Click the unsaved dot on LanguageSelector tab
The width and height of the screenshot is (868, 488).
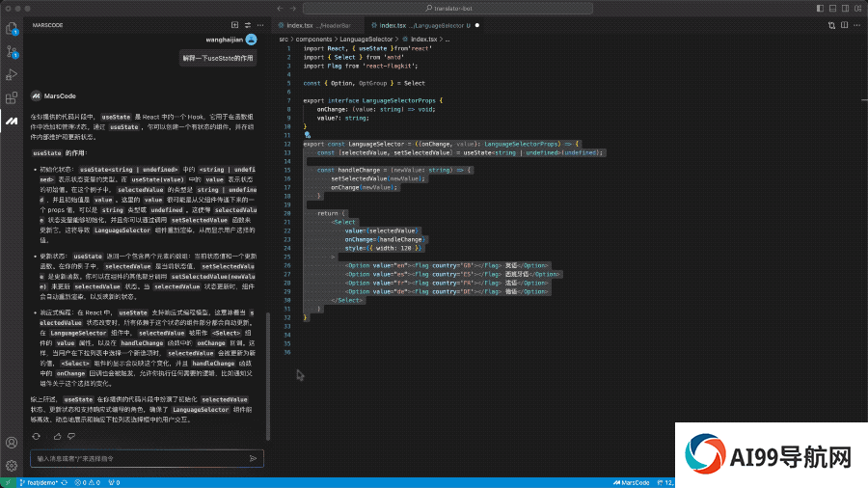pyautogui.click(x=477, y=25)
